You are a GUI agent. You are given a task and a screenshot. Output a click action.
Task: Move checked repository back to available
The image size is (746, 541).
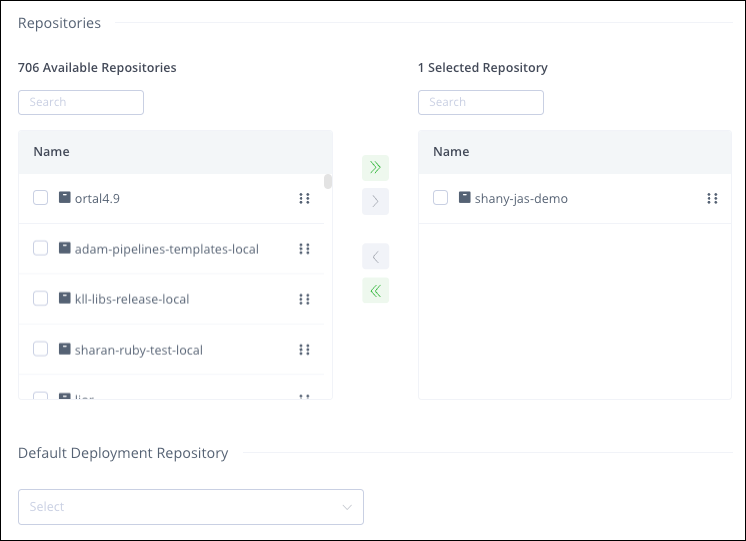375,257
